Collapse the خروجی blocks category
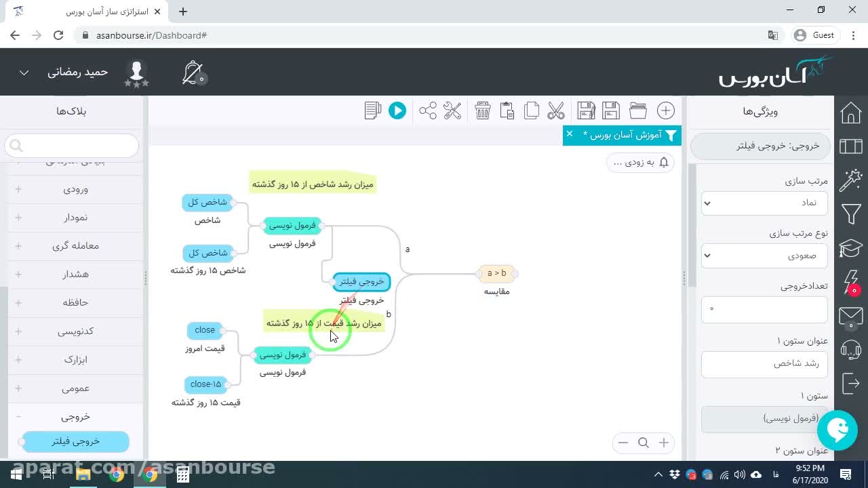The image size is (868, 488). [75, 417]
